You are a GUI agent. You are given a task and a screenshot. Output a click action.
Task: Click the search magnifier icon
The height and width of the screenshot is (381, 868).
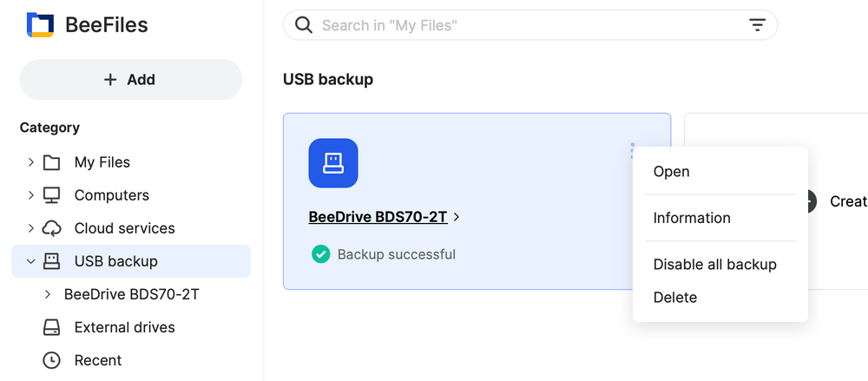coord(303,25)
